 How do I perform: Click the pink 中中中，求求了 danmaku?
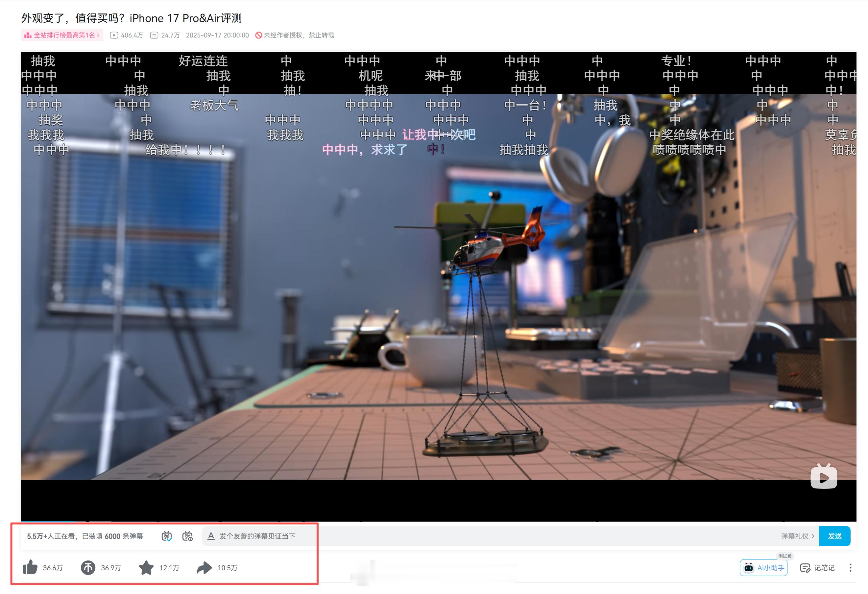[365, 149]
